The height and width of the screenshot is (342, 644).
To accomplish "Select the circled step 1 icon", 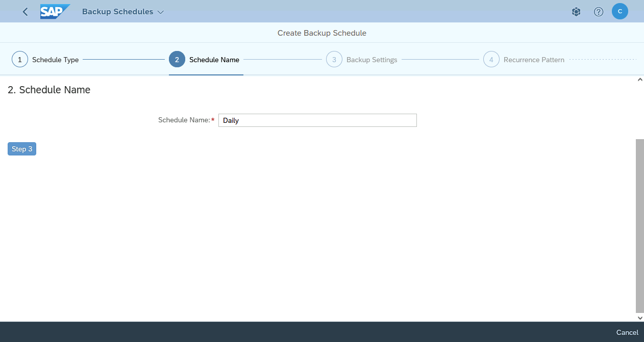I will pyautogui.click(x=19, y=59).
